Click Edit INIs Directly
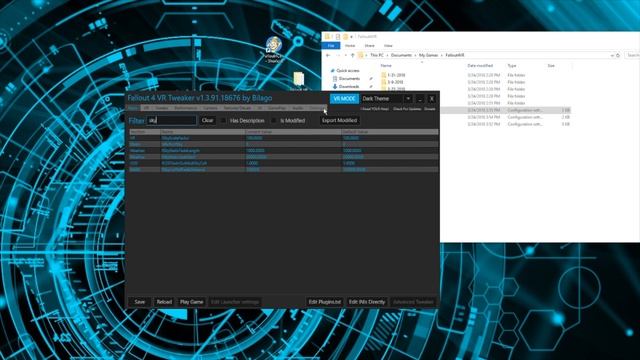 coord(367,302)
